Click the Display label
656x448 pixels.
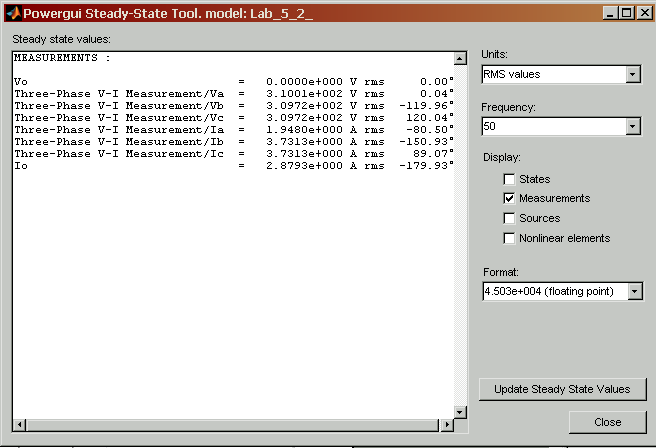pos(502,158)
